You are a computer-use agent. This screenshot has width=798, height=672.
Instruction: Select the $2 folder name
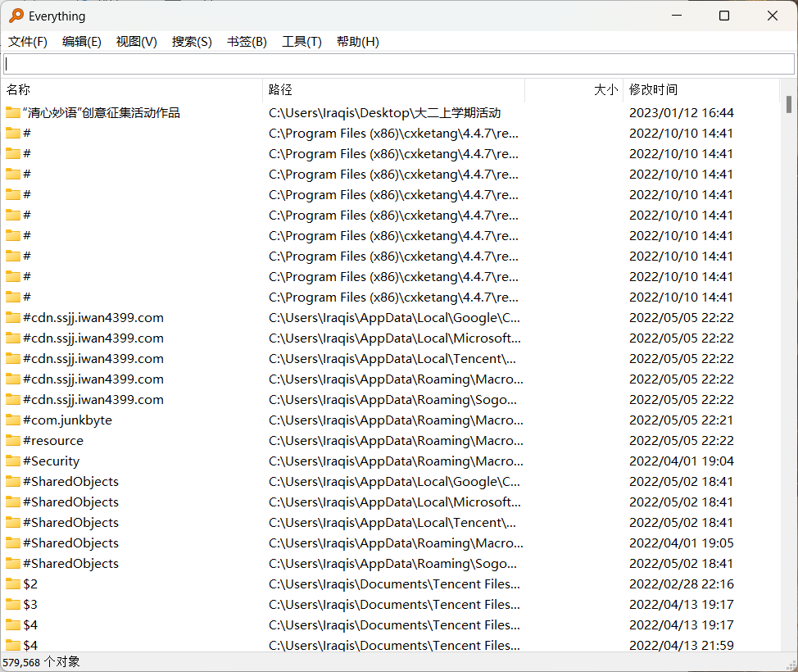(x=30, y=584)
